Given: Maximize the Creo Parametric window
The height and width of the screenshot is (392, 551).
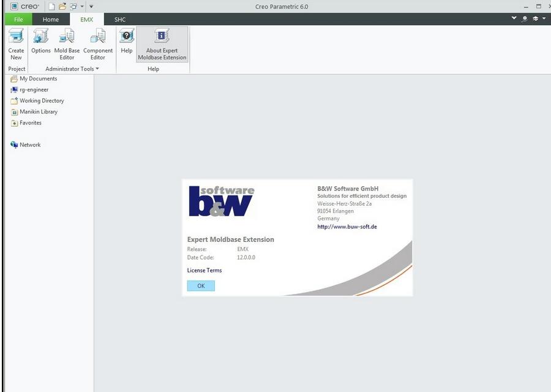Looking at the screenshot, I should coord(538,6).
